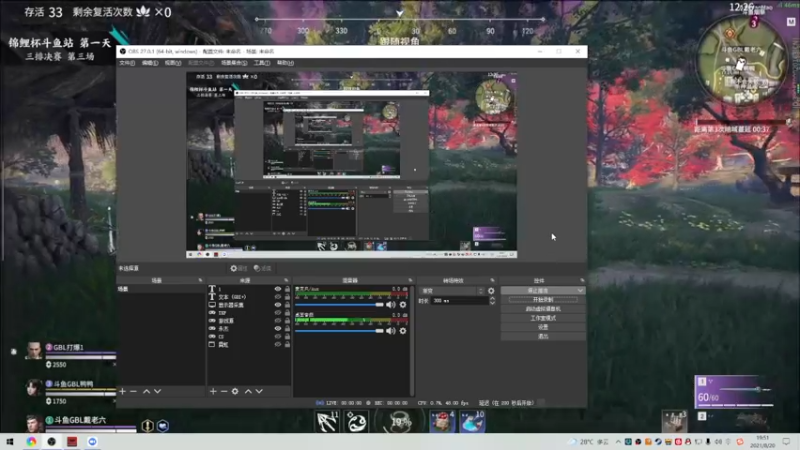Open source properties gear in sources toolbar
Screen dimensions: 800x450
235,391
